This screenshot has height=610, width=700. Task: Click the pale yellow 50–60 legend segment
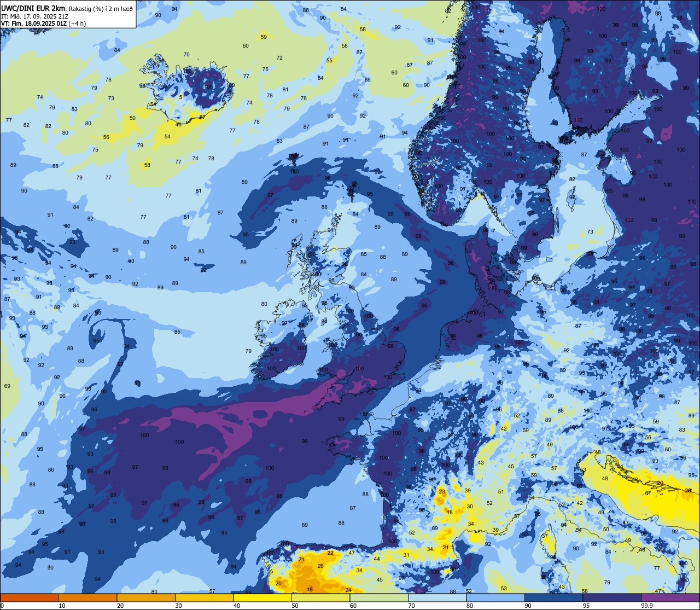pyautogui.click(x=320, y=597)
